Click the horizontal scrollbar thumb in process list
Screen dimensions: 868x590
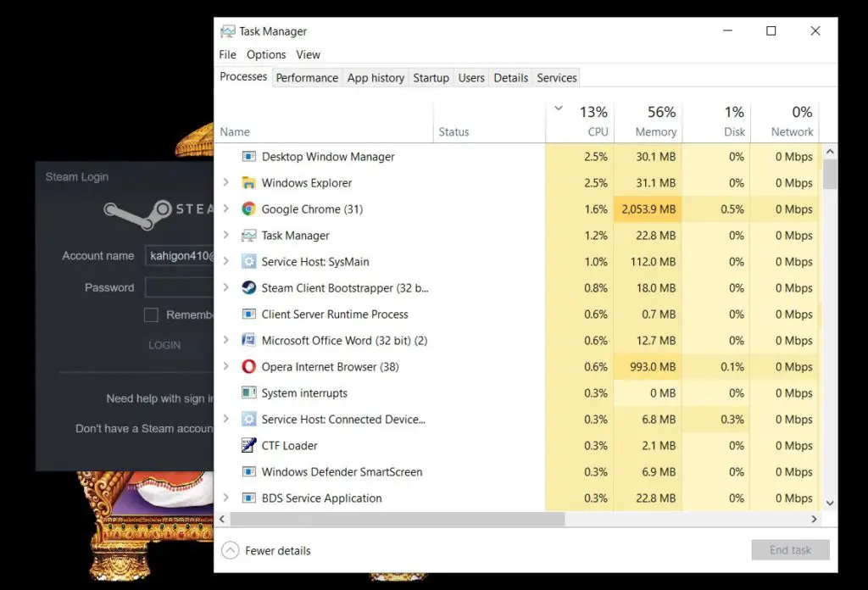click(398, 519)
